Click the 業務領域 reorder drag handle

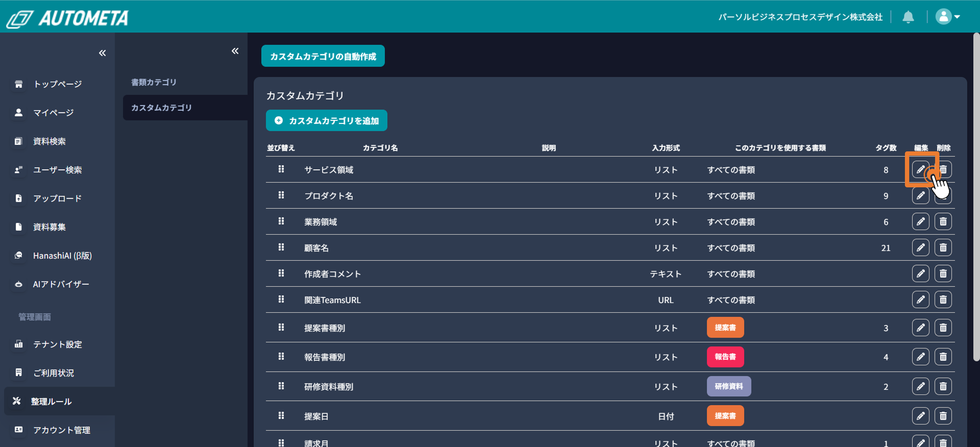click(281, 221)
